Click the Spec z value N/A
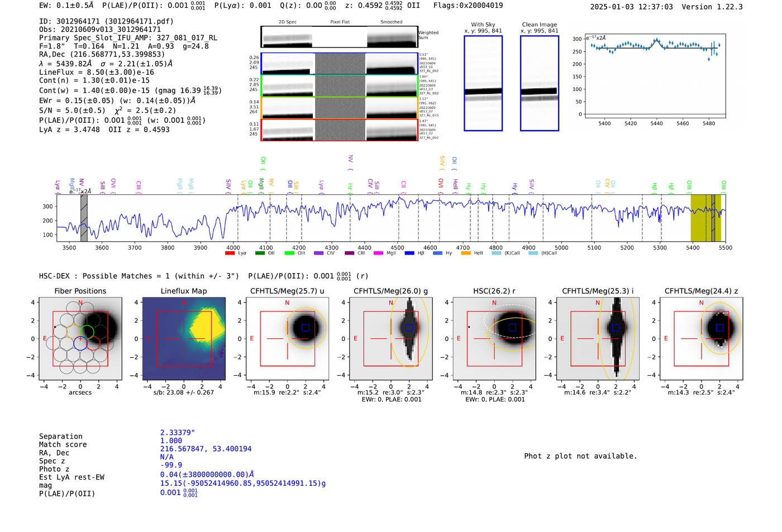Screen dimensions: 782x532 coord(167,457)
